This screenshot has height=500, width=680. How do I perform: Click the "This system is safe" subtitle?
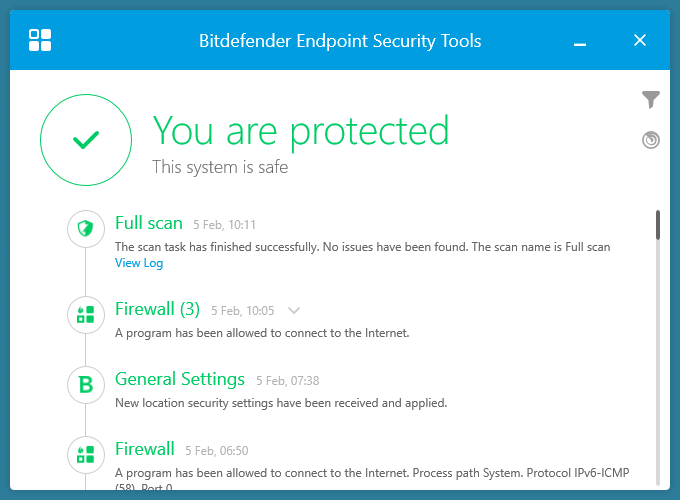click(x=220, y=167)
